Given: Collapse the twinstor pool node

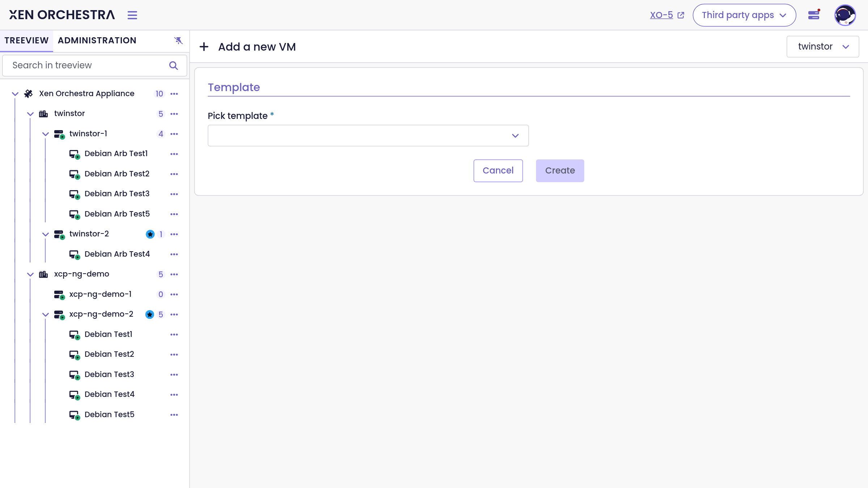Looking at the screenshot, I should [x=30, y=114].
